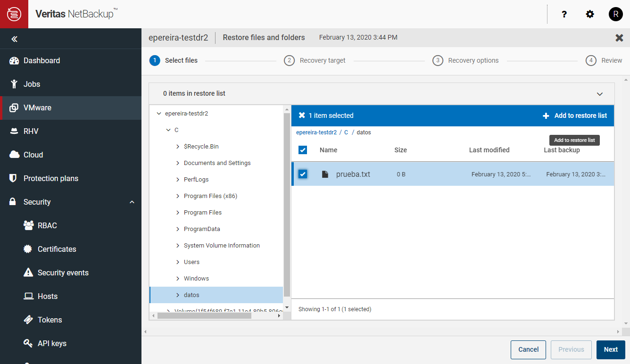Screen dimensions: 630x364
Task: Open the settings gear icon
Action: pos(590,14)
